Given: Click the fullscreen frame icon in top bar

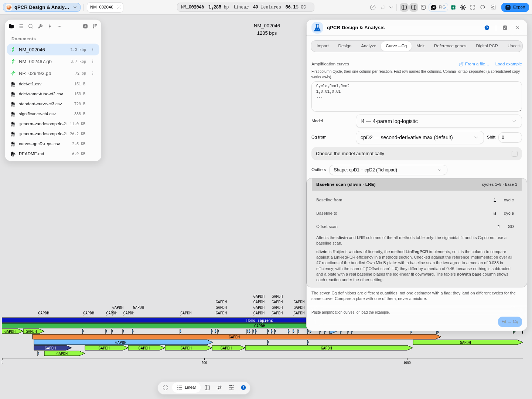Looking at the screenshot, I should point(473,7).
